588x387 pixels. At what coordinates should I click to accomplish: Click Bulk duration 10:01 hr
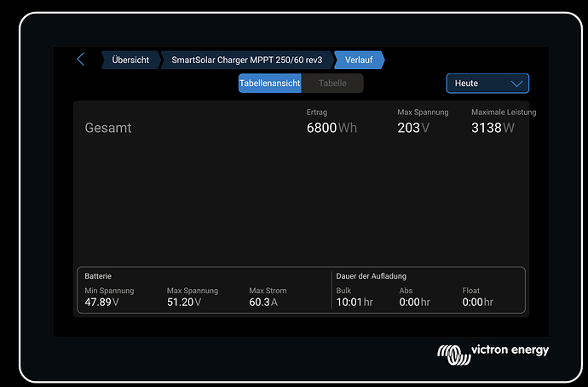(355, 303)
